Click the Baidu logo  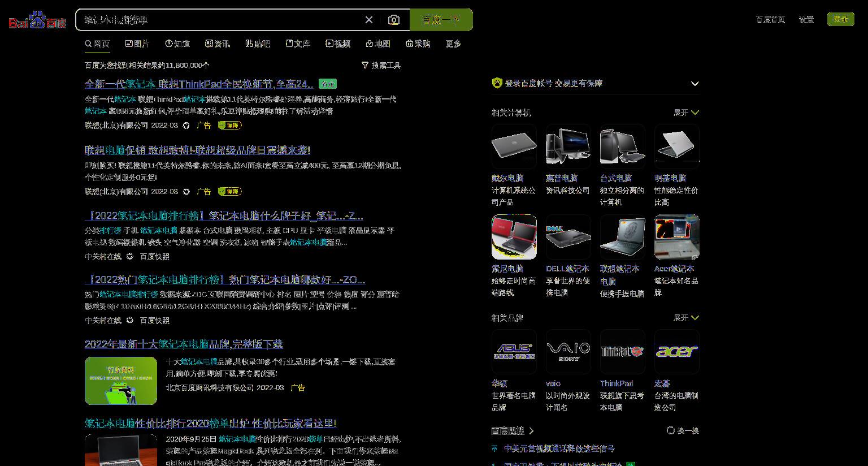pyautogui.click(x=37, y=20)
